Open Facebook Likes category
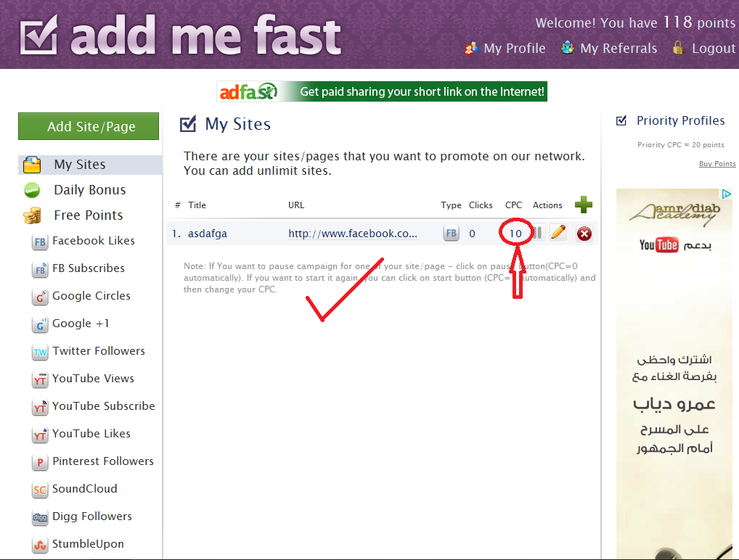Screen dimensions: 739x560 [94, 241]
